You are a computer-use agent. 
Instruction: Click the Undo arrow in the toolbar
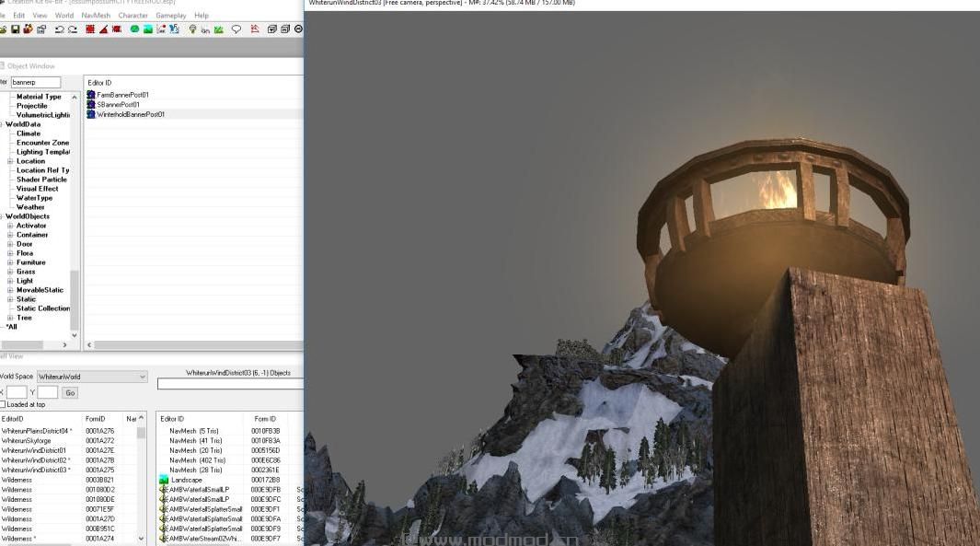[60, 29]
